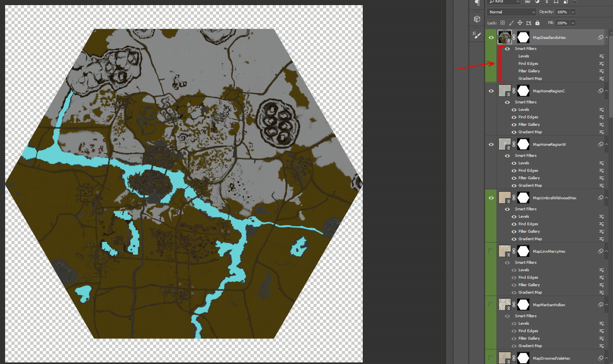Open the 3D panel cube icon
Viewport: 613px width, 364px height.
tap(477, 19)
